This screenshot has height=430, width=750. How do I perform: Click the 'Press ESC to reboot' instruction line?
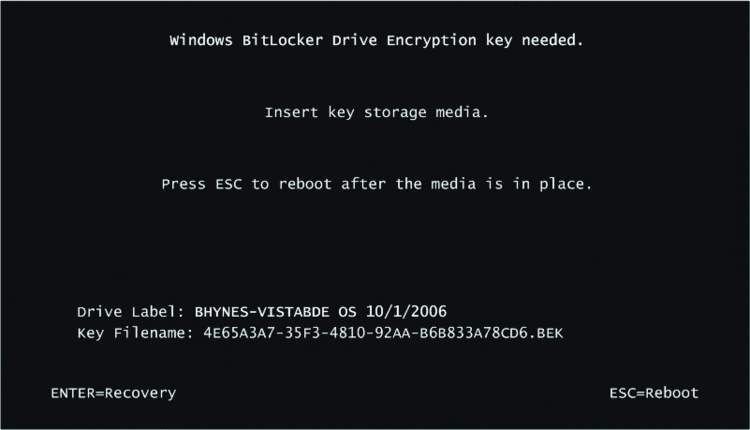coord(376,184)
